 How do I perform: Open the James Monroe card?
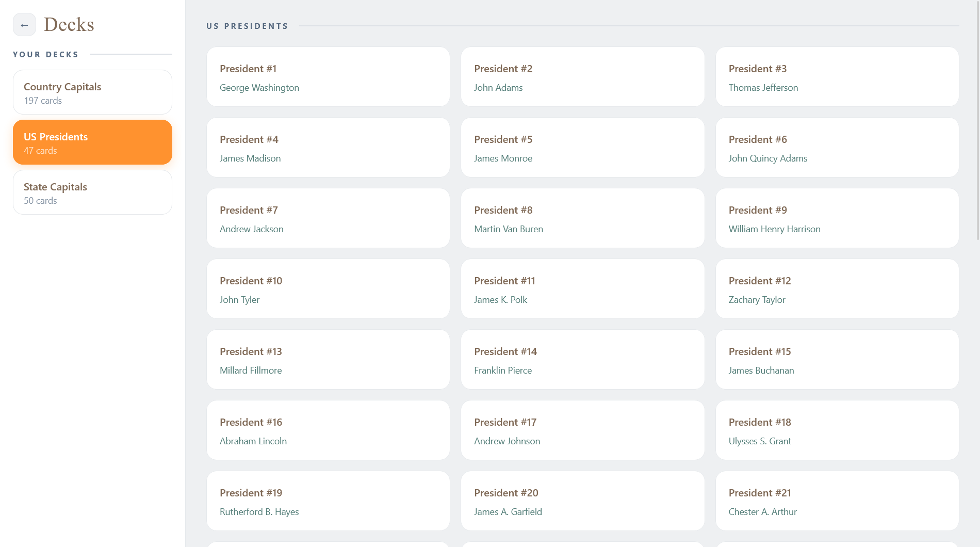tap(582, 148)
